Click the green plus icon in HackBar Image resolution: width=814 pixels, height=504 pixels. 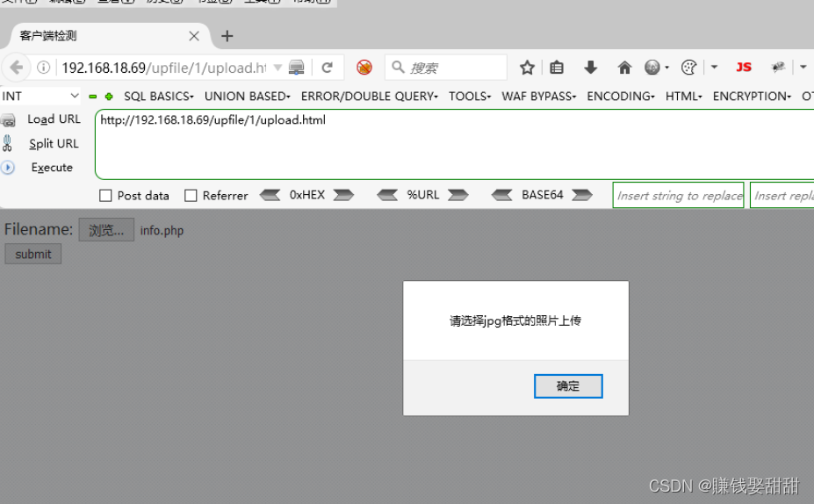[109, 97]
